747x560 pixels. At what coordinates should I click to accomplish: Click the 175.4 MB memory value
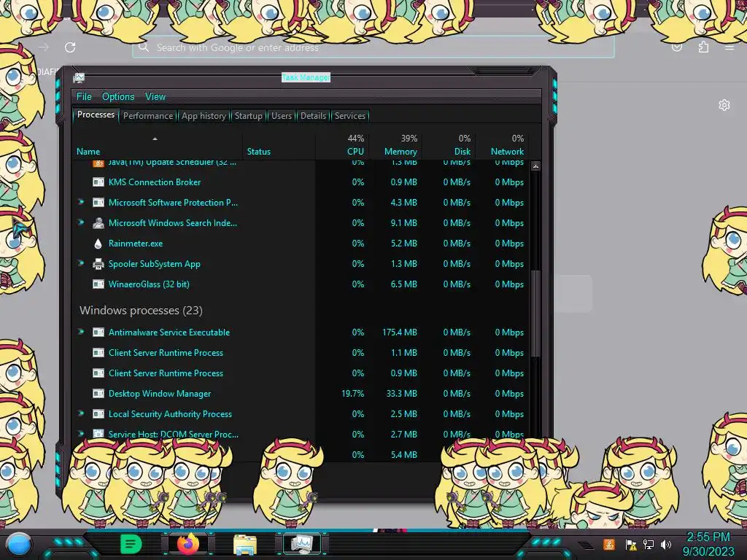[x=399, y=332]
